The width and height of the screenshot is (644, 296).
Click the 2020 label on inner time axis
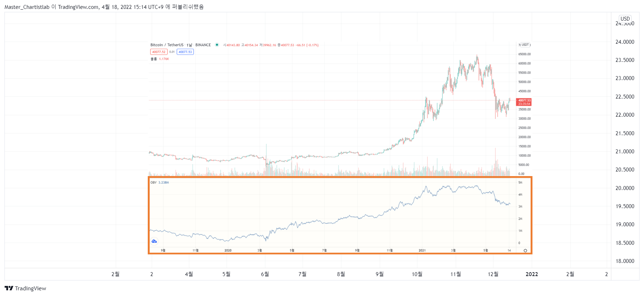pyautogui.click(x=228, y=250)
